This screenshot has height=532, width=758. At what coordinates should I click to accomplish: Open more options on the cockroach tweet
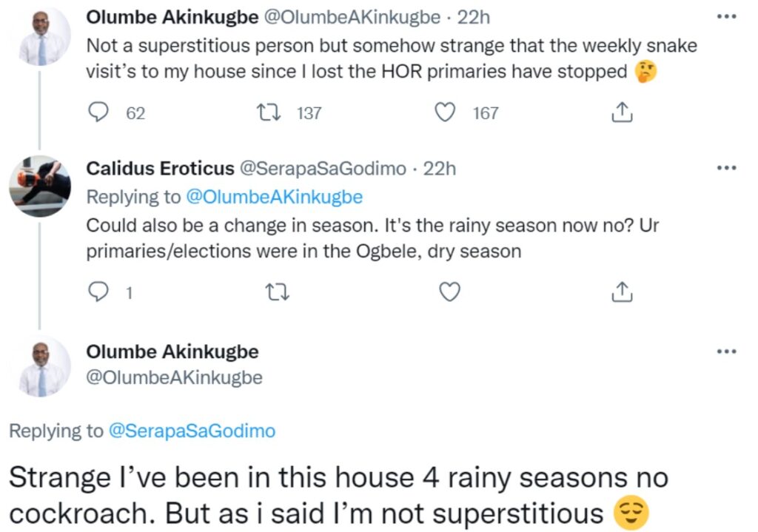(x=728, y=351)
